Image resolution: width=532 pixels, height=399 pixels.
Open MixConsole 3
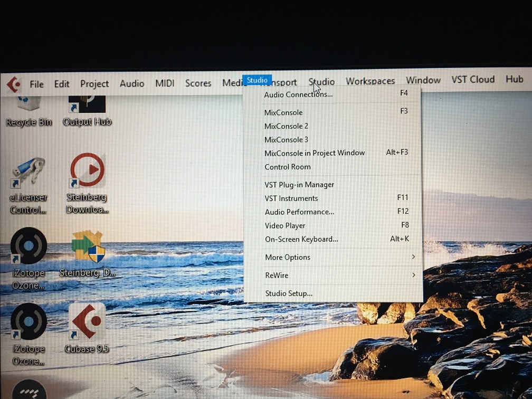tap(332, 139)
